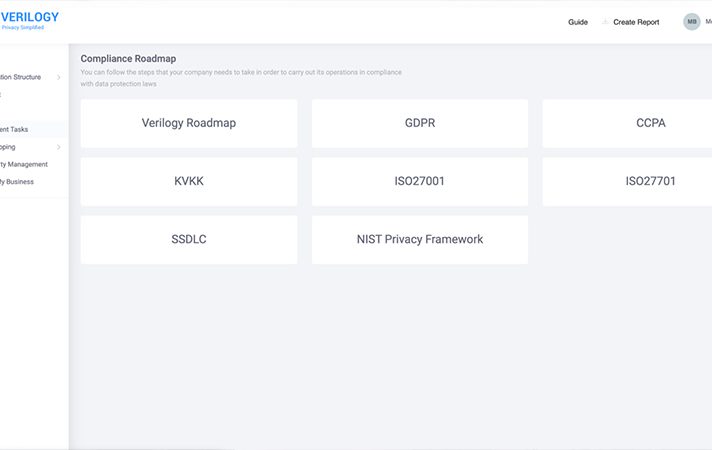This screenshot has width=712, height=450.
Task: Choose the ISO27001 roadmap card
Action: [x=420, y=182]
